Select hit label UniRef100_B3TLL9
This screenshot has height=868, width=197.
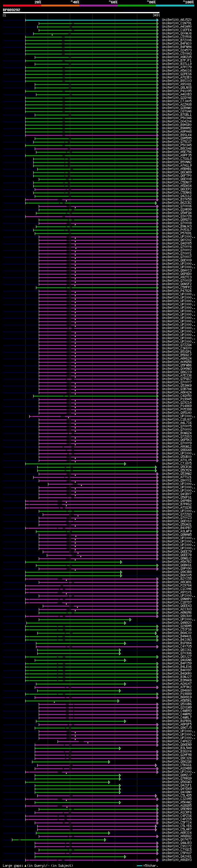point(177,64)
